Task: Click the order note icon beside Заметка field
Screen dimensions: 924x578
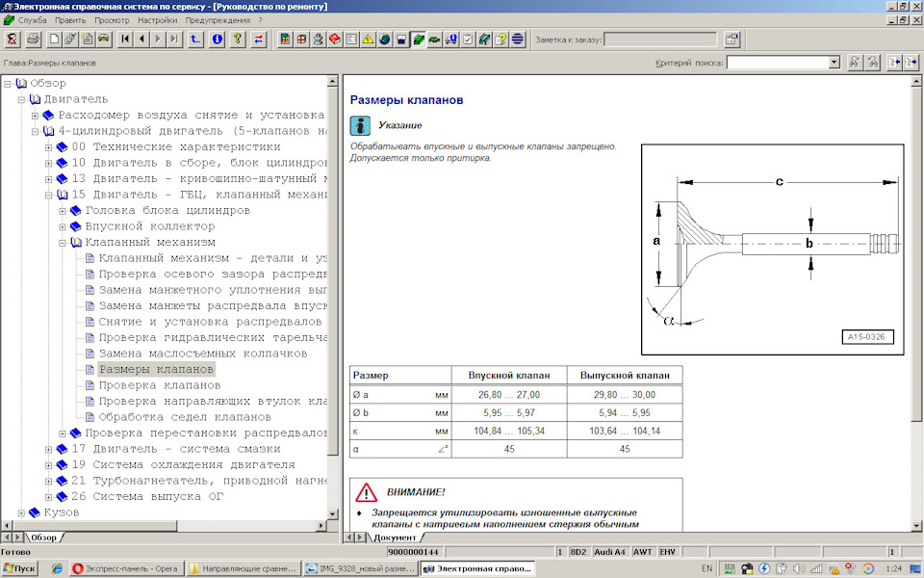Action: [x=732, y=39]
